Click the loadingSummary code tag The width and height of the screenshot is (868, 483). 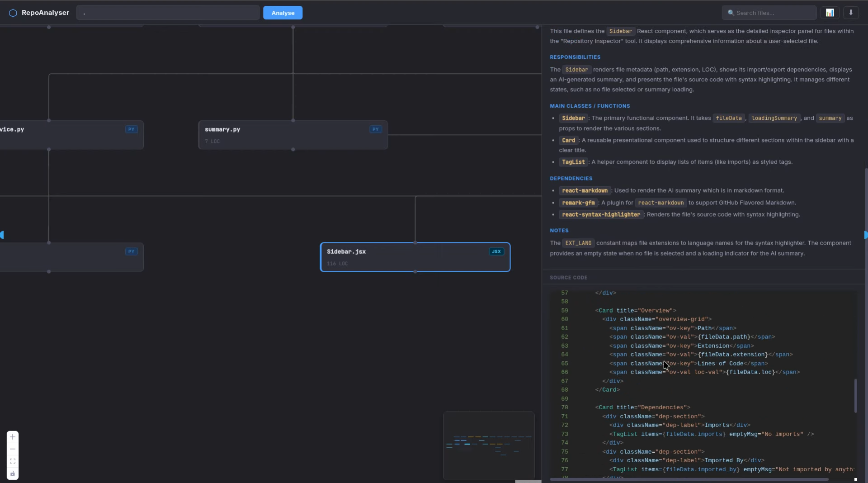774,118
